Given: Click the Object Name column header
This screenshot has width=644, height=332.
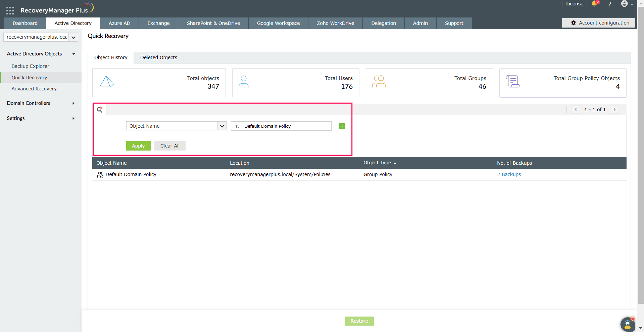Looking at the screenshot, I should pos(111,163).
